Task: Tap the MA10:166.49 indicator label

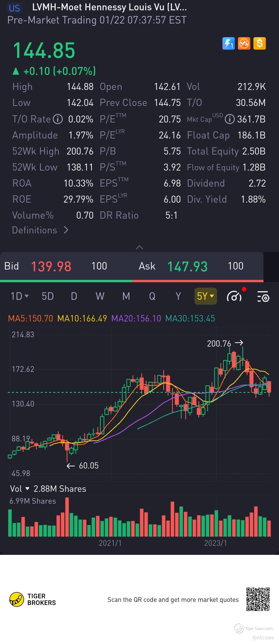Action: click(82, 318)
